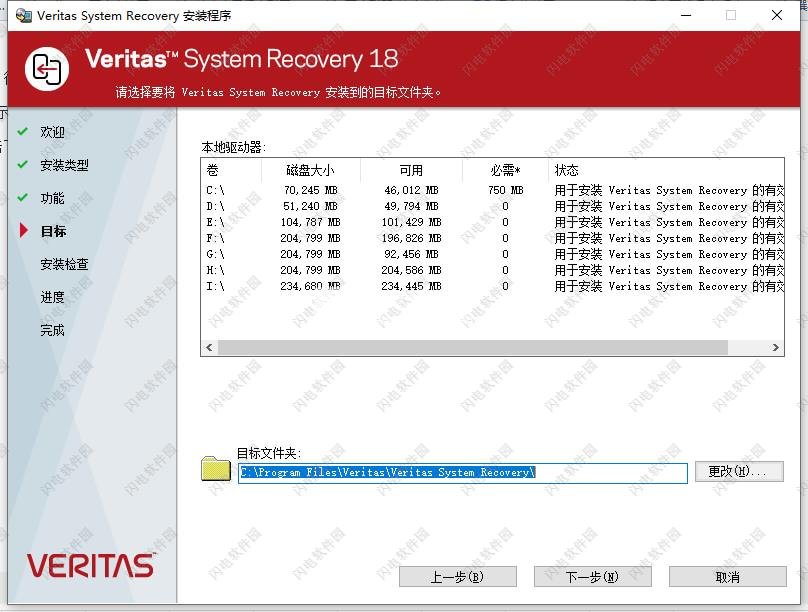
Task: Click the 49,794 MB available value
Action: click(411, 206)
